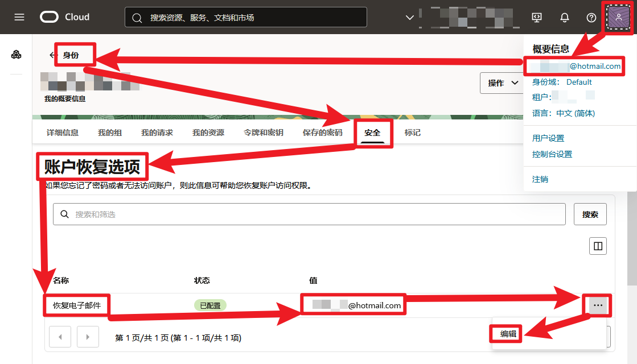Open the hotmail.com profile email link

[x=576, y=66]
